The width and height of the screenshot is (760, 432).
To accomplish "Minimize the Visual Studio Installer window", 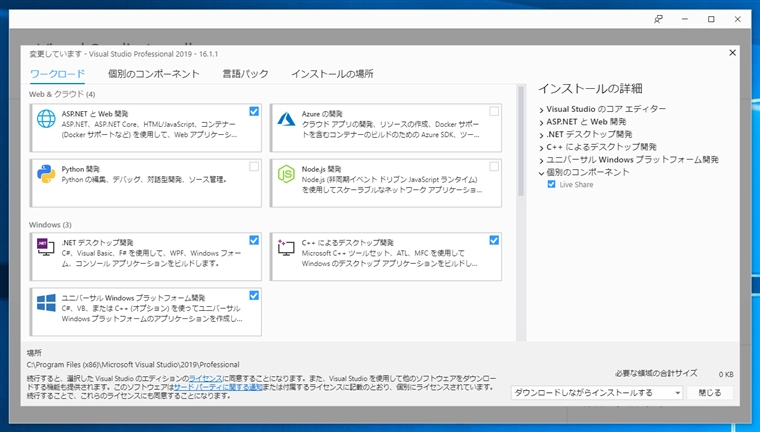I will [x=684, y=19].
